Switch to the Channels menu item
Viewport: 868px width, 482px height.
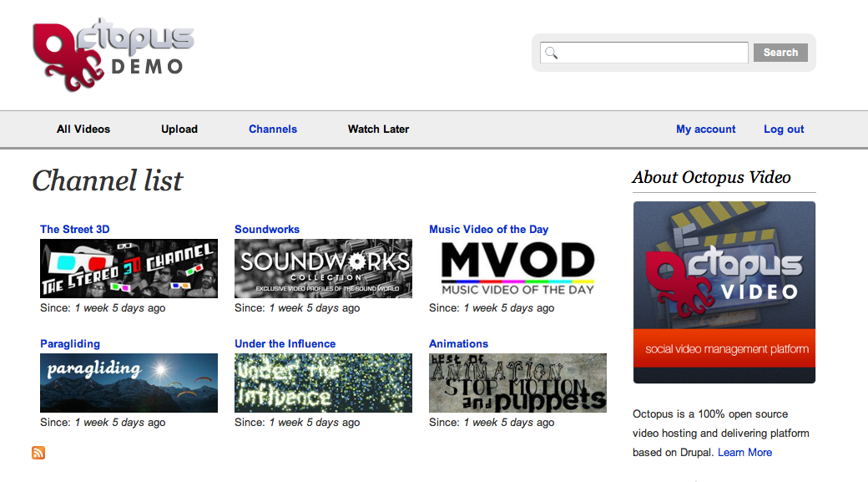coord(273,129)
